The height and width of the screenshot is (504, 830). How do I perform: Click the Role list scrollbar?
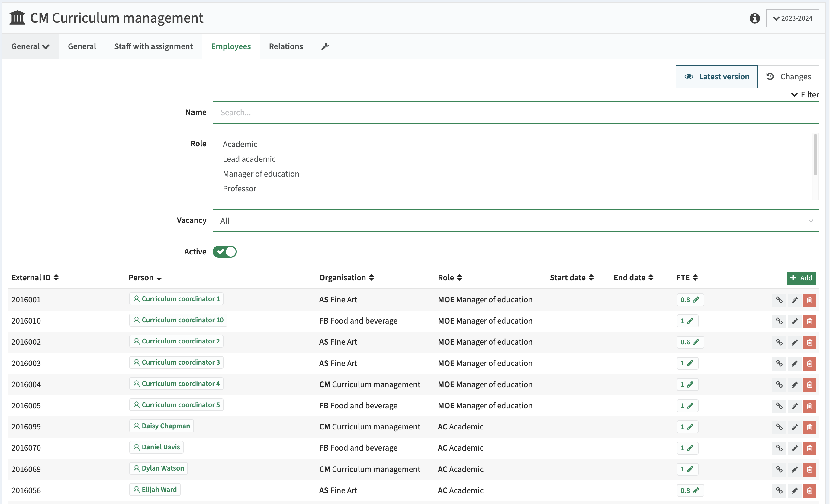(x=816, y=155)
